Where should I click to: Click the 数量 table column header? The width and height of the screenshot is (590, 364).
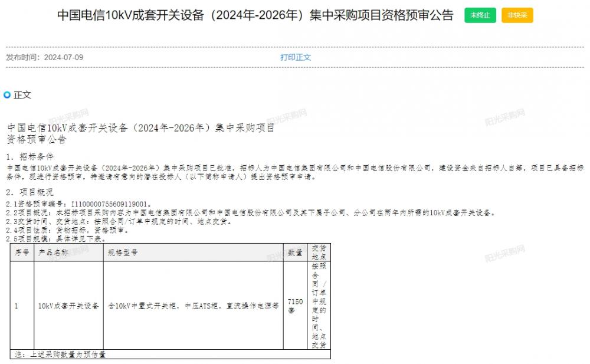tap(295, 252)
